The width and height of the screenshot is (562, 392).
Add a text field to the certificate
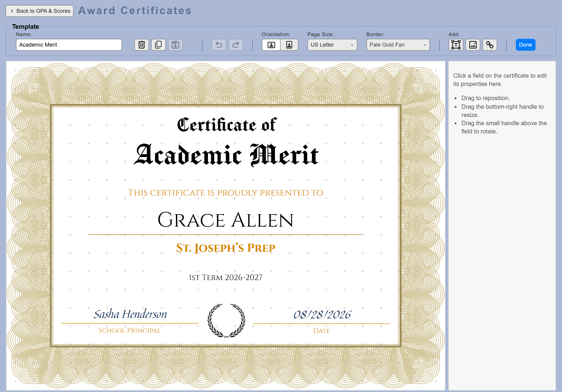[456, 45]
